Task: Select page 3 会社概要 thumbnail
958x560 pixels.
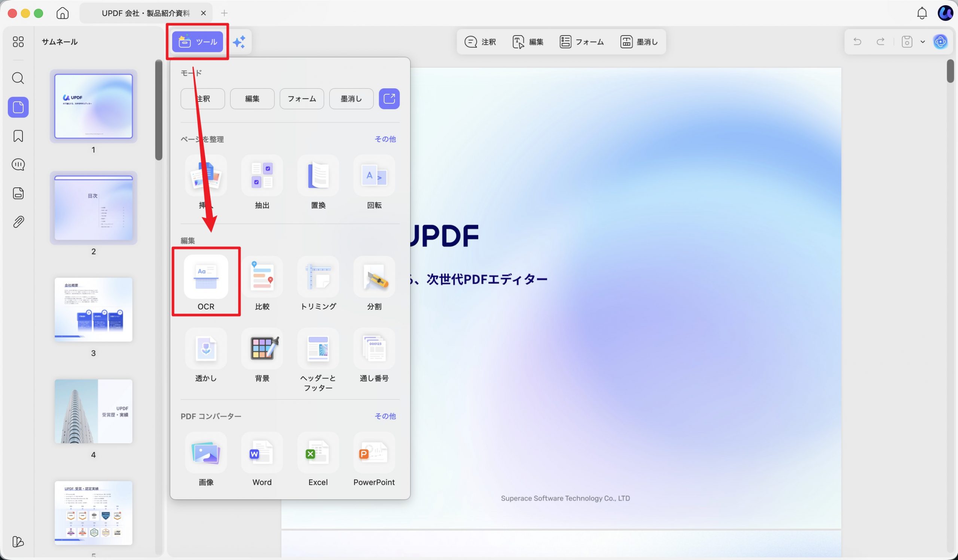Action: [94, 310]
